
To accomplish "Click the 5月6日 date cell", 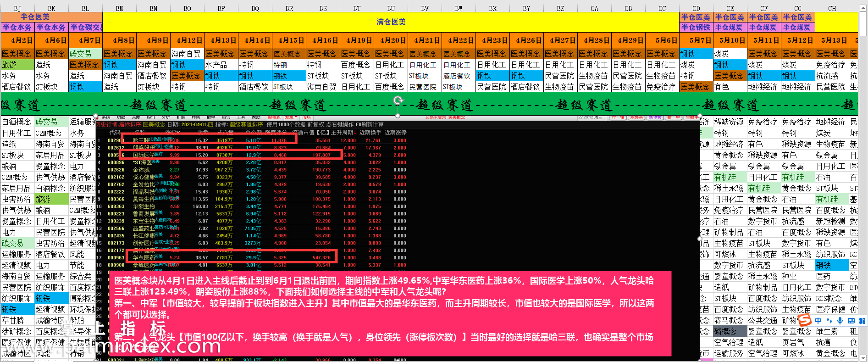I will pos(662,40).
